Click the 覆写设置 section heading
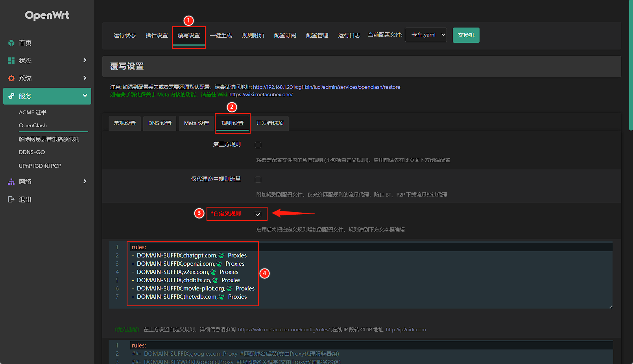The image size is (633, 364). click(127, 66)
